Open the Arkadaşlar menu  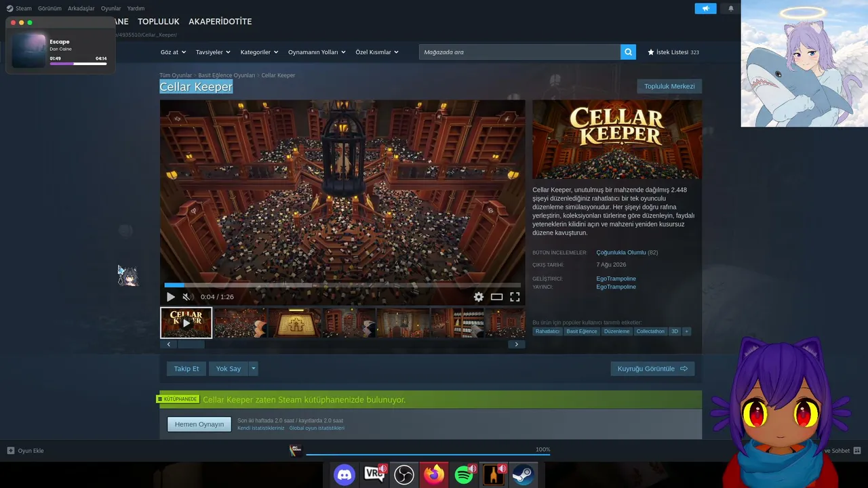(x=81, y=8)
